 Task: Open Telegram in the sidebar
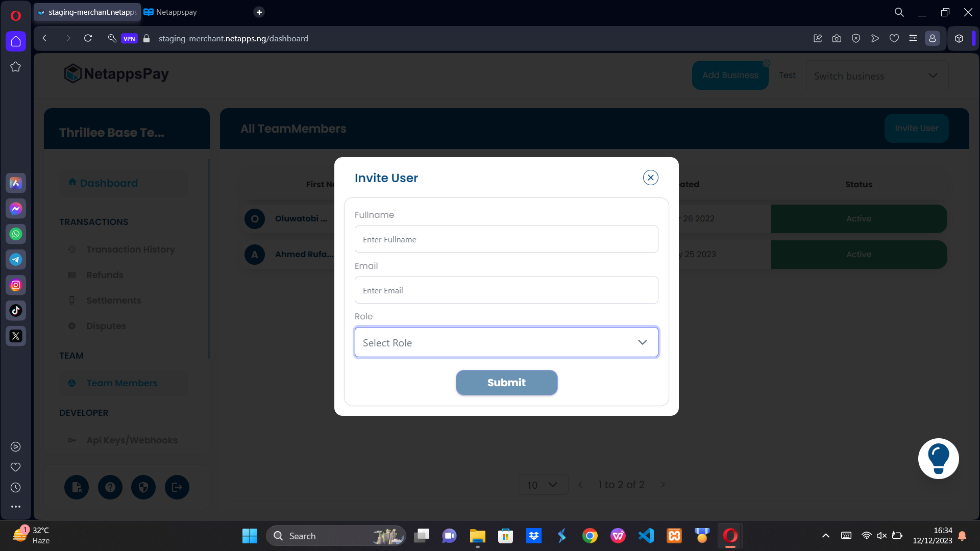click(x=16, y=260)
